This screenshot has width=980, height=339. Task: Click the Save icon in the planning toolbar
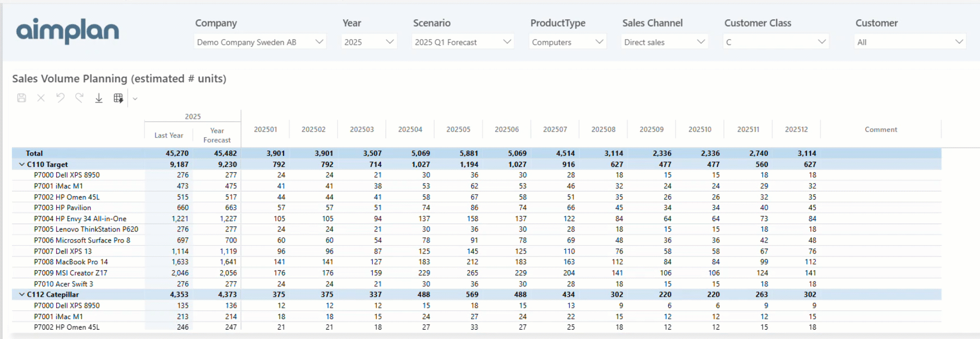pos(21,98)
